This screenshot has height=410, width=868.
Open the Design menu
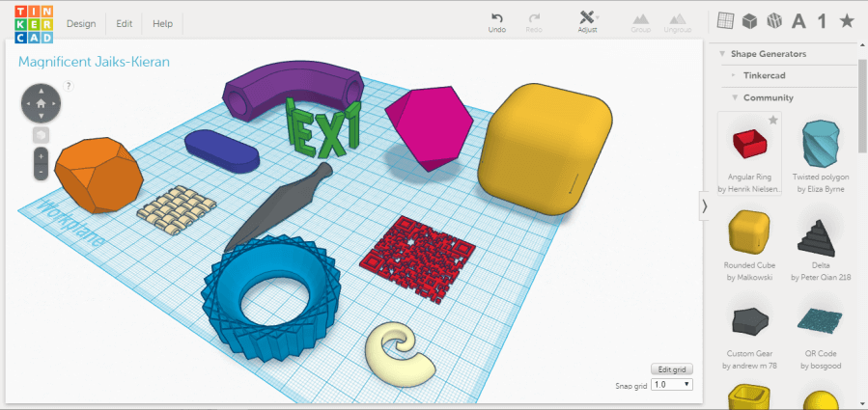(80, 23)
